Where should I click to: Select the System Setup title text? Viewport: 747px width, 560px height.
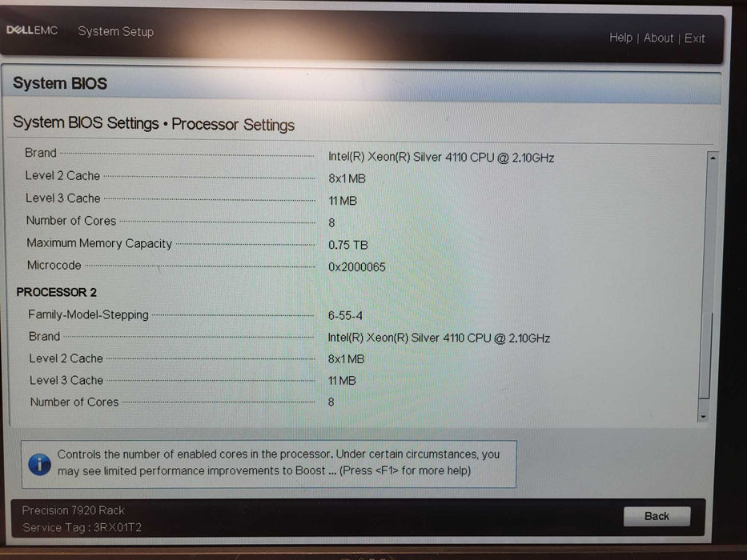click(116, 31)
